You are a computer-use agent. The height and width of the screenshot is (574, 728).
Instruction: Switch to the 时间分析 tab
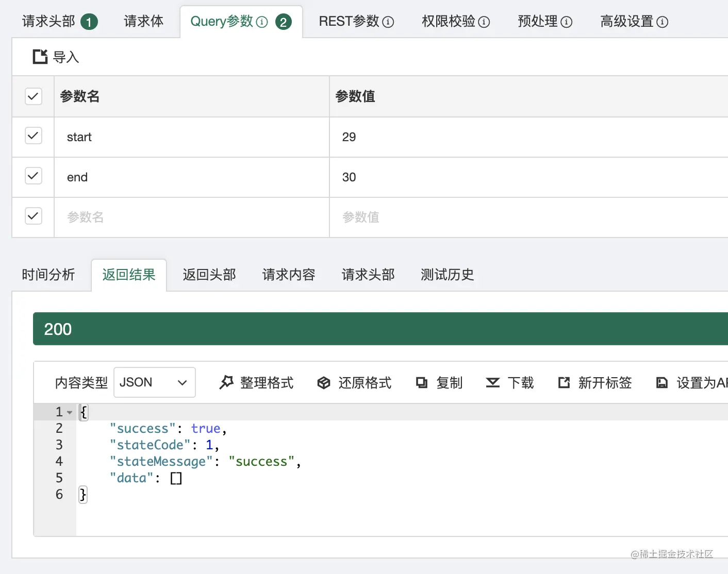coord(48,275)
